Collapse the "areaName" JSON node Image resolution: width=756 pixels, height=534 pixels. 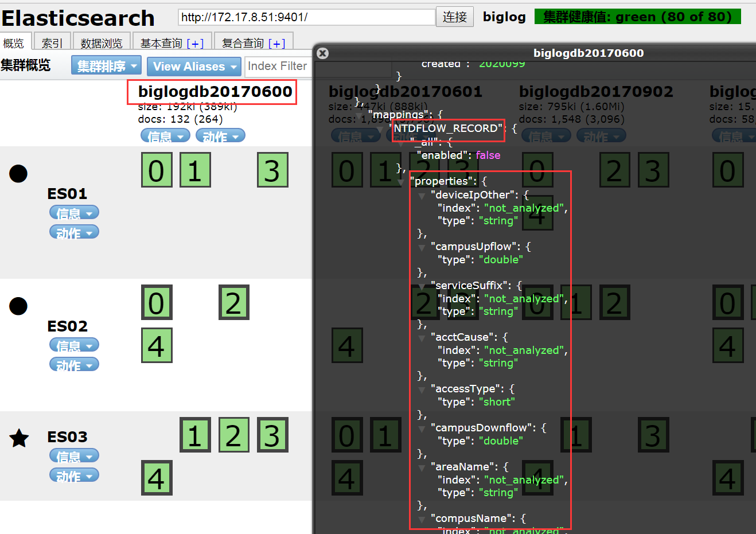click(x=422, y=467)
